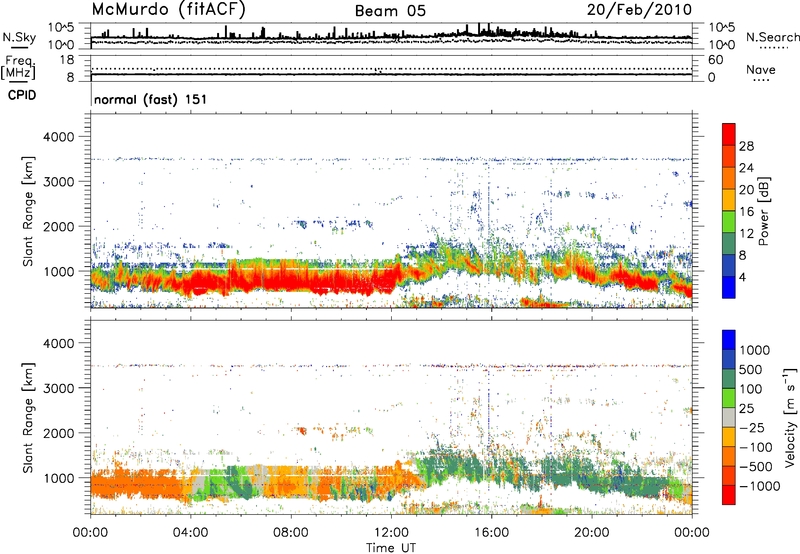Select the N.Sky legend label
800x554 pixels.
19,38
